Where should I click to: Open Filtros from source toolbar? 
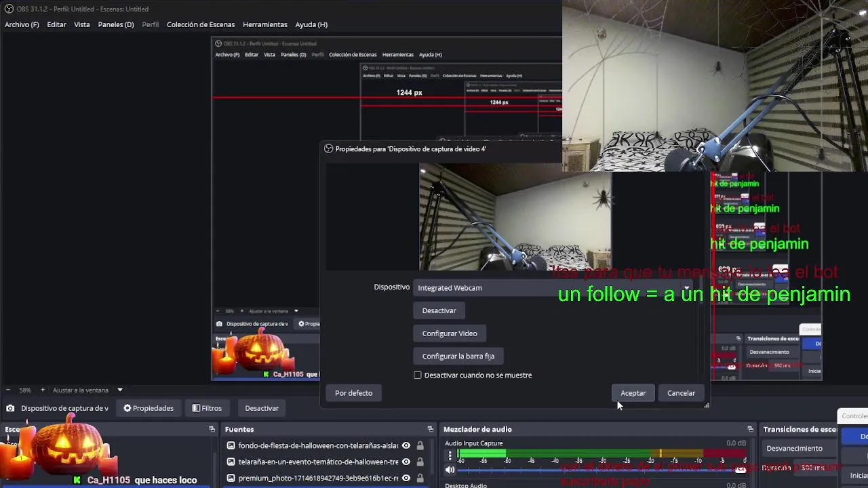tap(207, 408)
